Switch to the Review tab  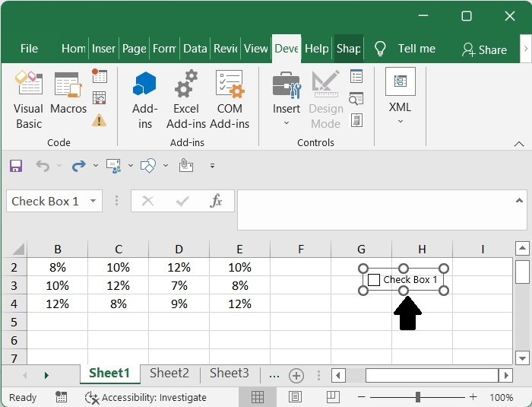[x=225, y=48]
